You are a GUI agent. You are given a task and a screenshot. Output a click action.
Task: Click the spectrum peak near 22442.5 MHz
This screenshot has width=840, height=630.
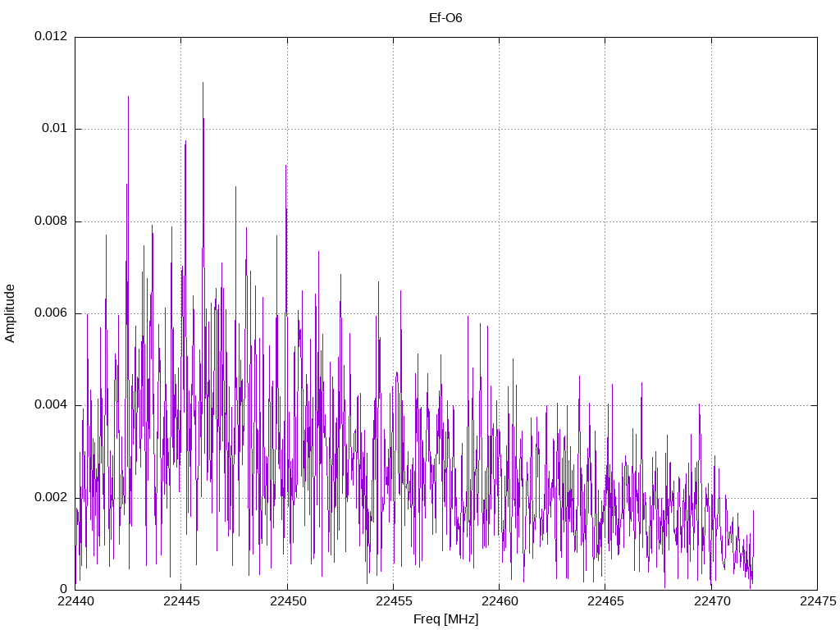tap(128, 98)
